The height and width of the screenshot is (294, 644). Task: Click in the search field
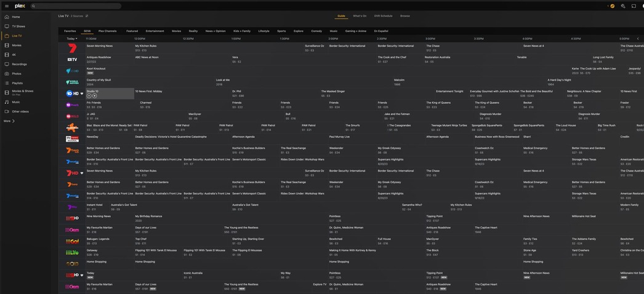tap(76, 6)
